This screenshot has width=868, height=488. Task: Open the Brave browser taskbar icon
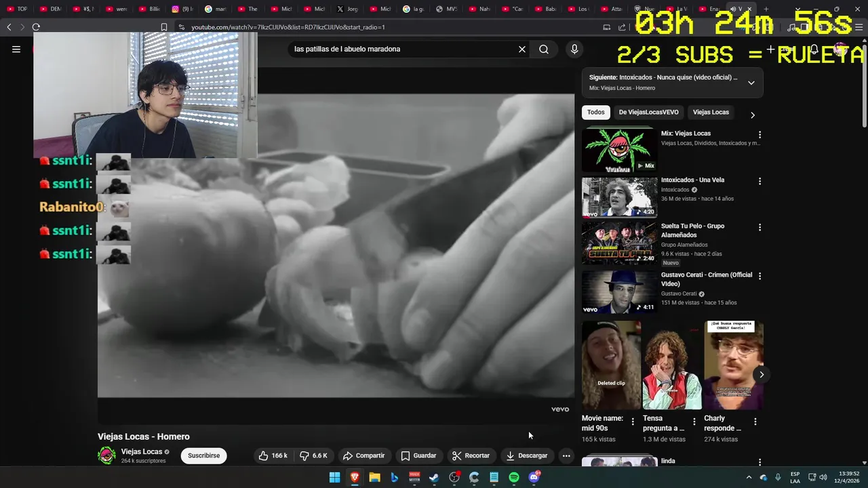(355, 477)
